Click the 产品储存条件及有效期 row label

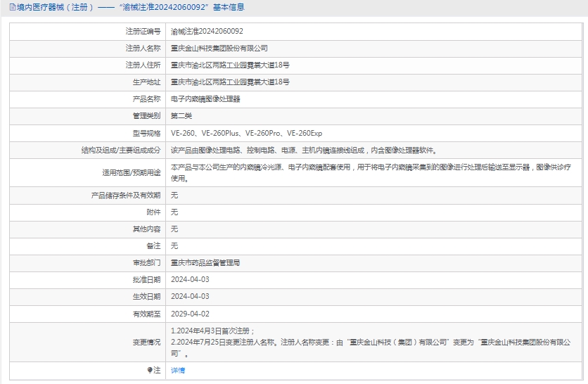tap(126, 195)
